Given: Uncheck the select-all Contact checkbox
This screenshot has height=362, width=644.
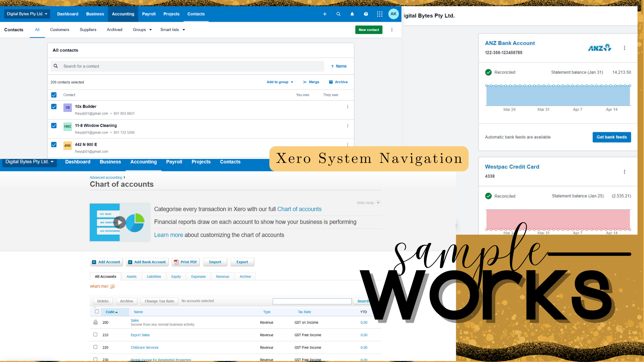Looking at the screenshot, I should click(54, 95).
